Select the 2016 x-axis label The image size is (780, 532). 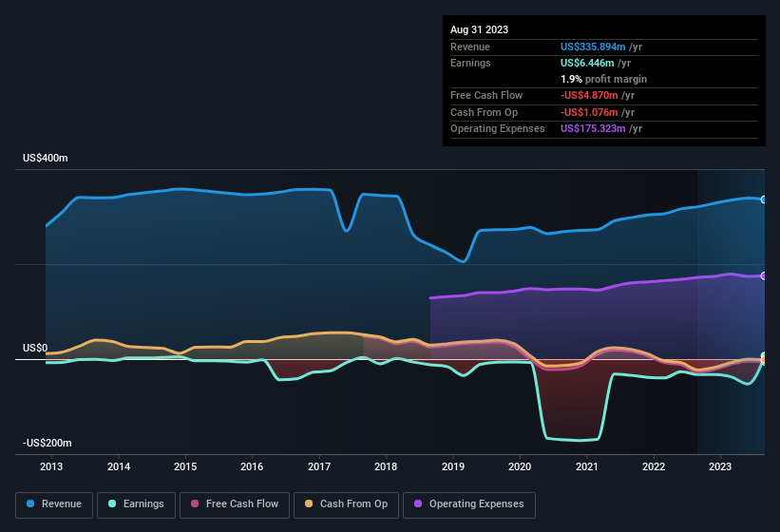click(x=252, y=466)
